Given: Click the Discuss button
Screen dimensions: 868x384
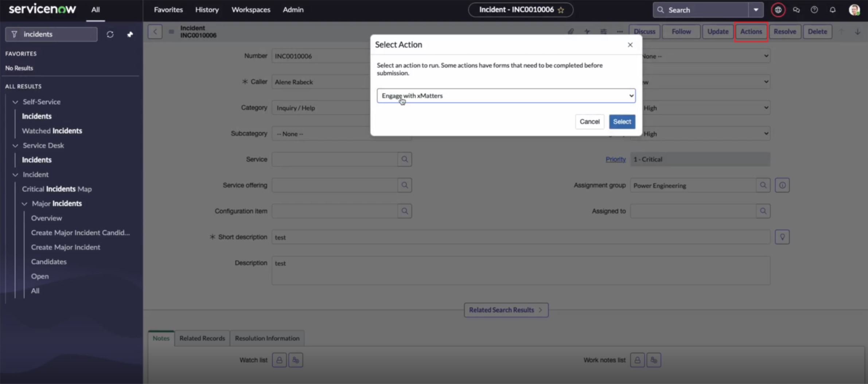Looking at the screenshot, I should pyautogui.click(x=645, y=32).
